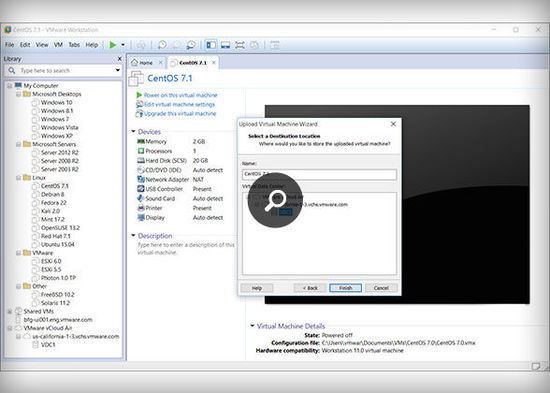The width and height of the screenshot is (550, 393).
Task: Open the snapshot manager toolbar icon
Action: pos(191,45)
